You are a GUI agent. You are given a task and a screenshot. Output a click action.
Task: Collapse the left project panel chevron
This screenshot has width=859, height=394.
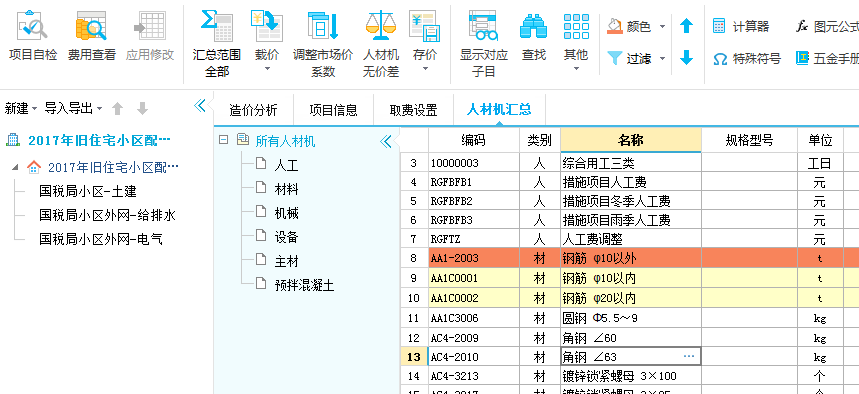200,105
